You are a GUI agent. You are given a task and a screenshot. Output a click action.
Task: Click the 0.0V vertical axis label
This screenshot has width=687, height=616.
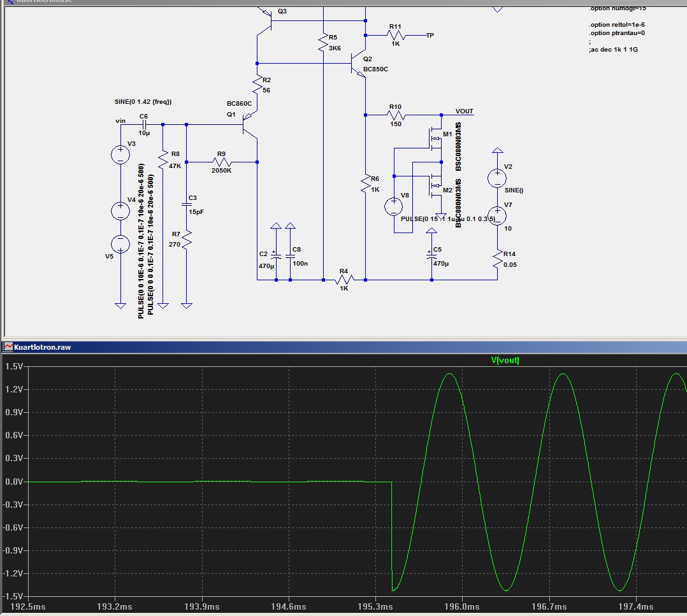tap(14, 482)
